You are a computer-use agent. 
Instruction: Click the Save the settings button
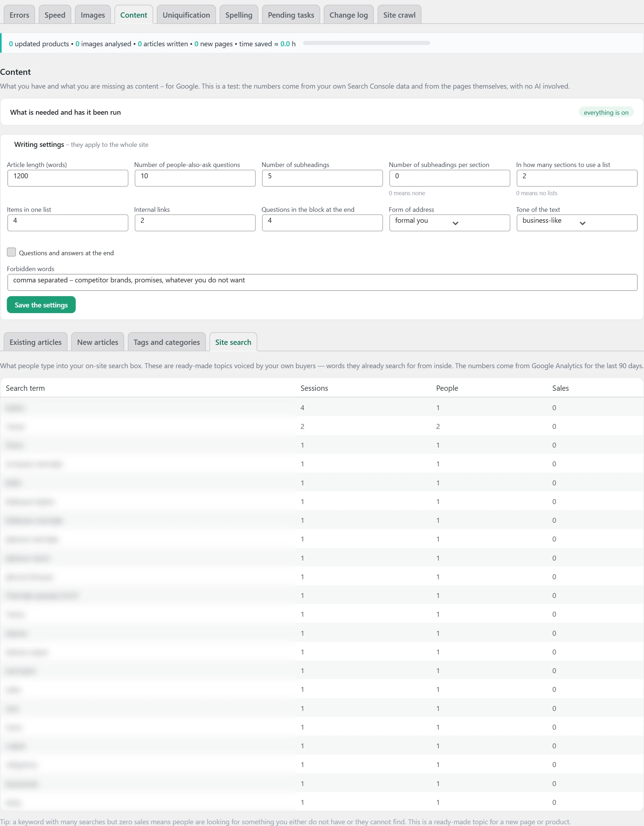coord(41,305)
